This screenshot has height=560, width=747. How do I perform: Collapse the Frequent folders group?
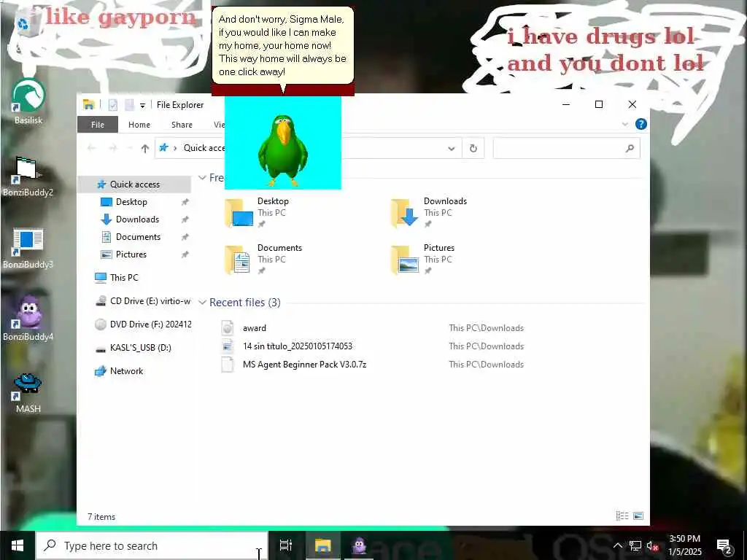coord(202,178)
